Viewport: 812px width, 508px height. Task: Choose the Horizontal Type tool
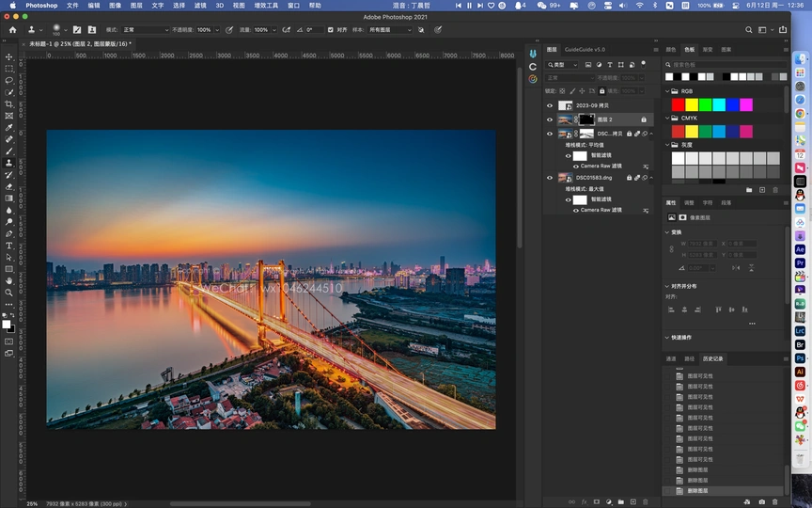tap(9, 246)
